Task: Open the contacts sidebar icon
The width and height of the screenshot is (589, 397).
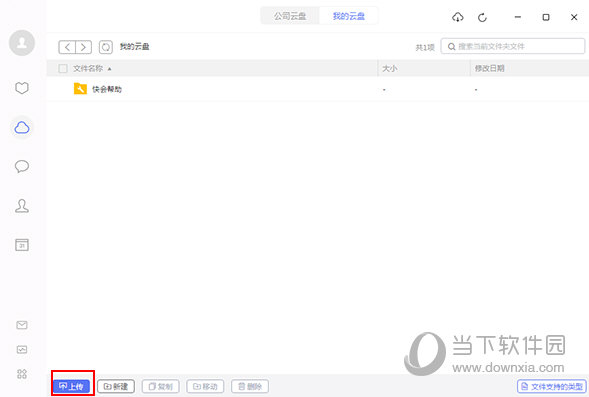Action: point(22,206)
